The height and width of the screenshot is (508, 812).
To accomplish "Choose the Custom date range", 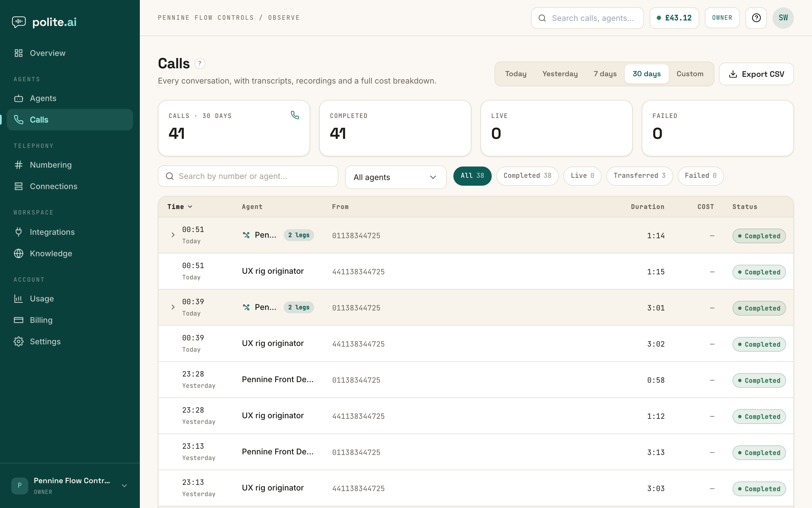I will coord(690,74).
